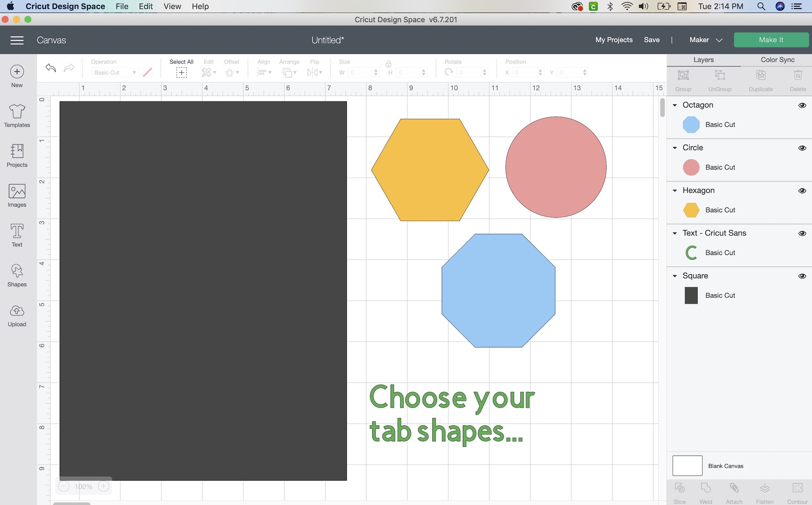812x505 pixels.
Task: Open the Flip dropdown
Action: pos(315,73)
